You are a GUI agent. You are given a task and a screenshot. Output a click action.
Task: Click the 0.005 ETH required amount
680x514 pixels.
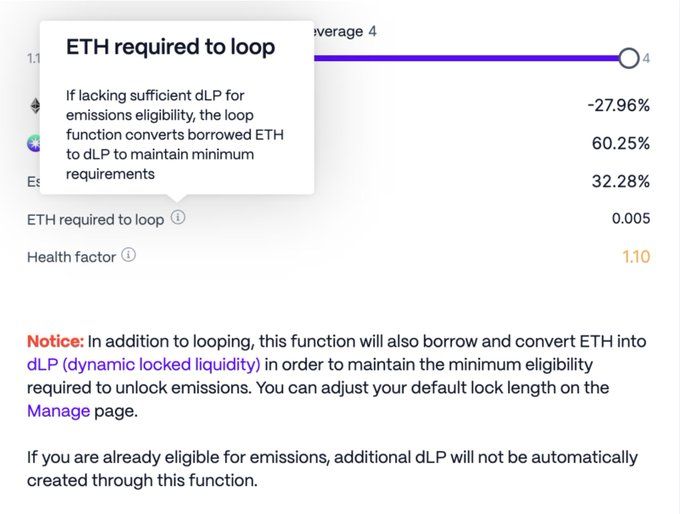point(630,219)
